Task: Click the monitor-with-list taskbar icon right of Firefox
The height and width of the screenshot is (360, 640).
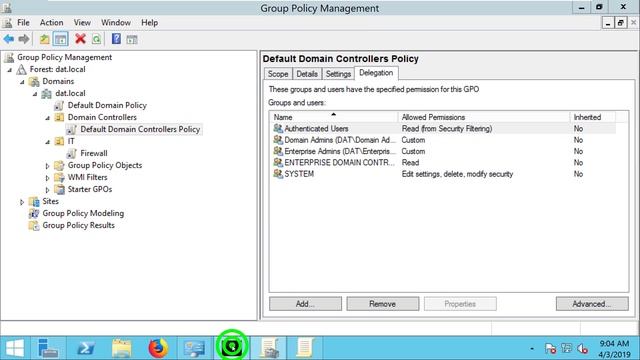Action: coord(194,348)
